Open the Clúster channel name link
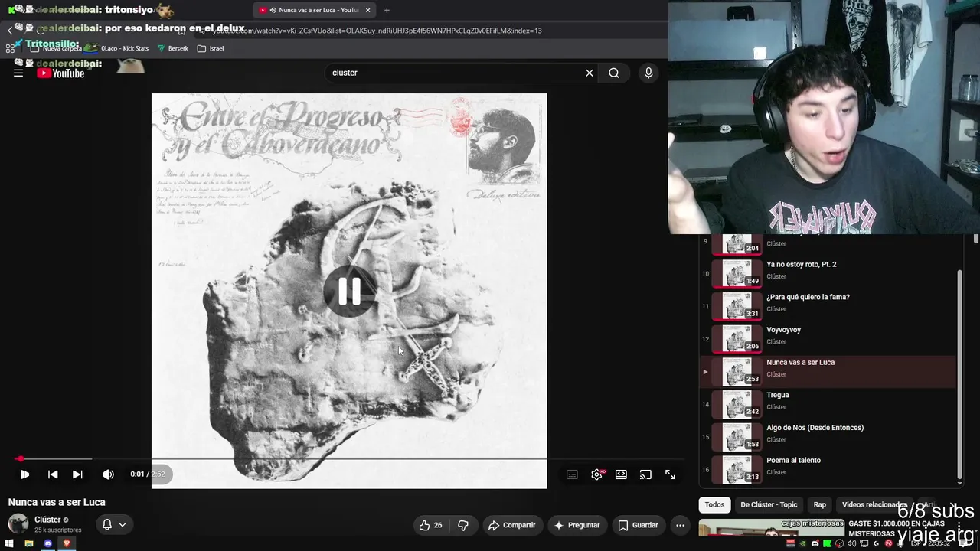 [47, 520]
